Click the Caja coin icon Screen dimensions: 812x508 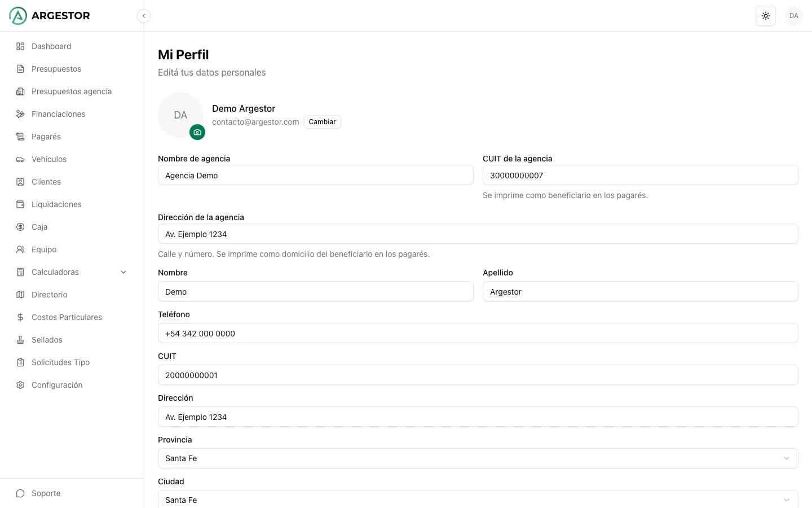pyautogui.click(x=20, y=227)
